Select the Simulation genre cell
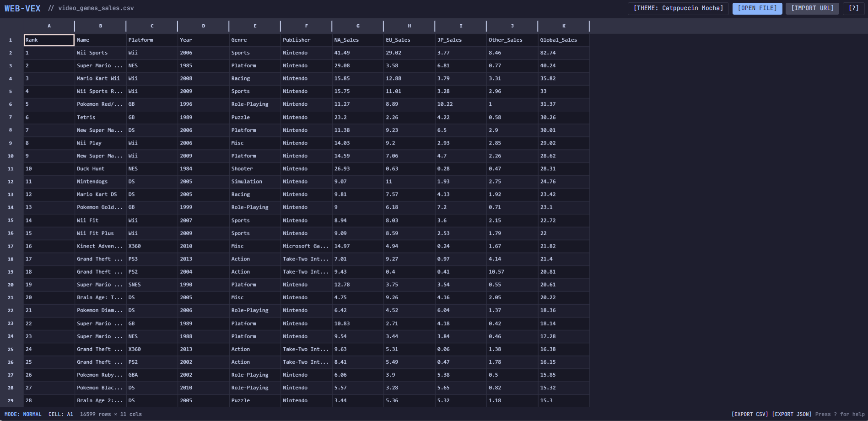Viewport: 868px width, 421px height. [x=255, y=182]
